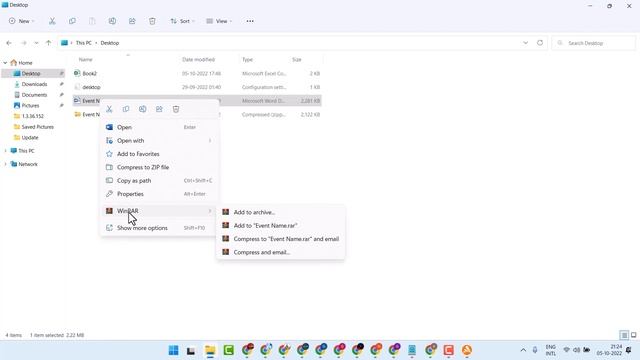
Task: Click the clock and date in taskbar
Action: click(609, 350)
